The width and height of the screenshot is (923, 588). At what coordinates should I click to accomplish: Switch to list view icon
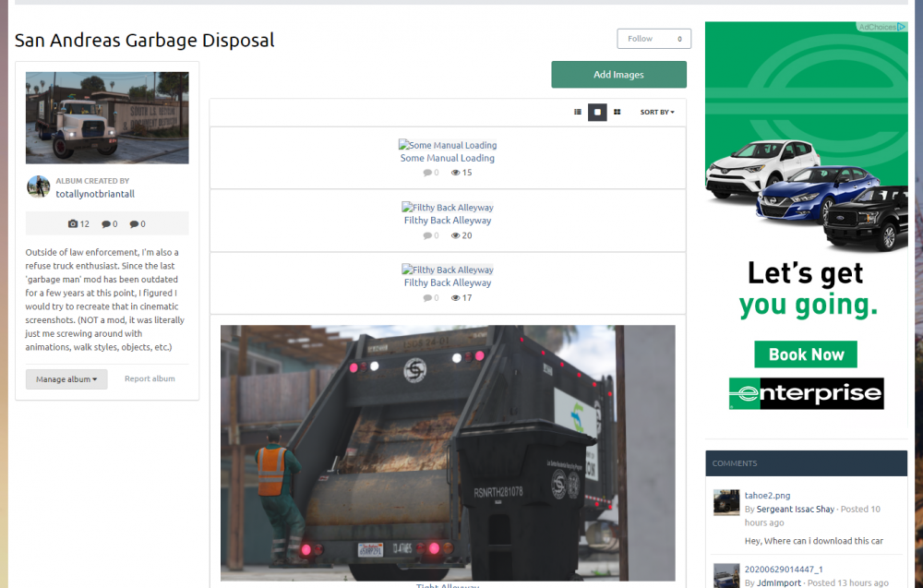tap(578, 112)
